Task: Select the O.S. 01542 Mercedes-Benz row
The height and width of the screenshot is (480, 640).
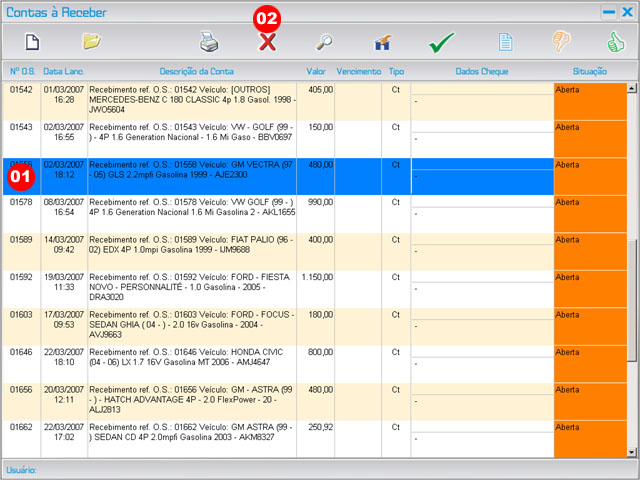Action: coord(191,101)
